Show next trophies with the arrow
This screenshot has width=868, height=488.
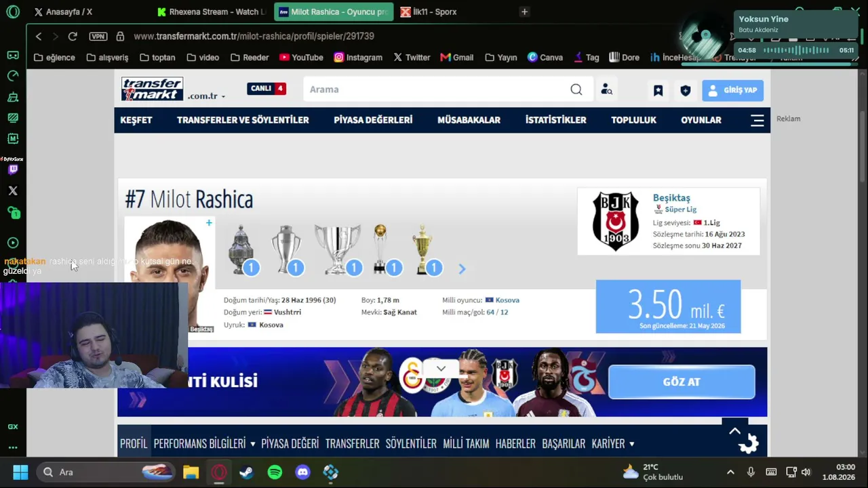(x=462, y=269)
